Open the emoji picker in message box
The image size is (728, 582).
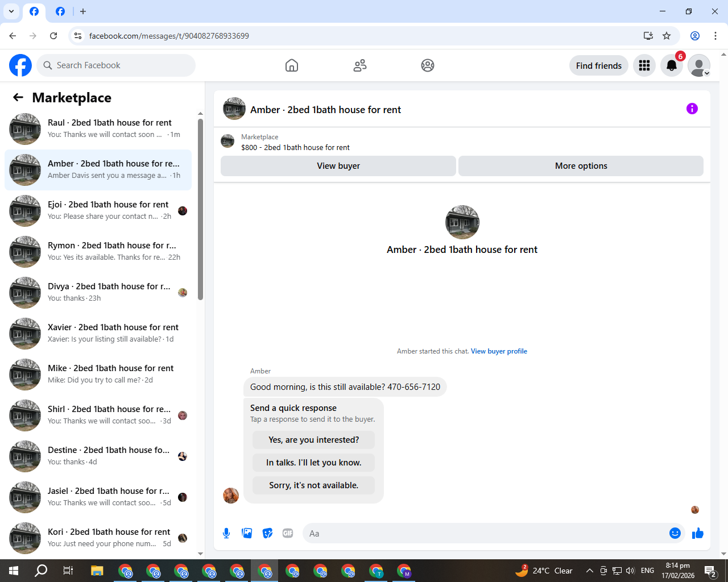click(x=675, y=533)
